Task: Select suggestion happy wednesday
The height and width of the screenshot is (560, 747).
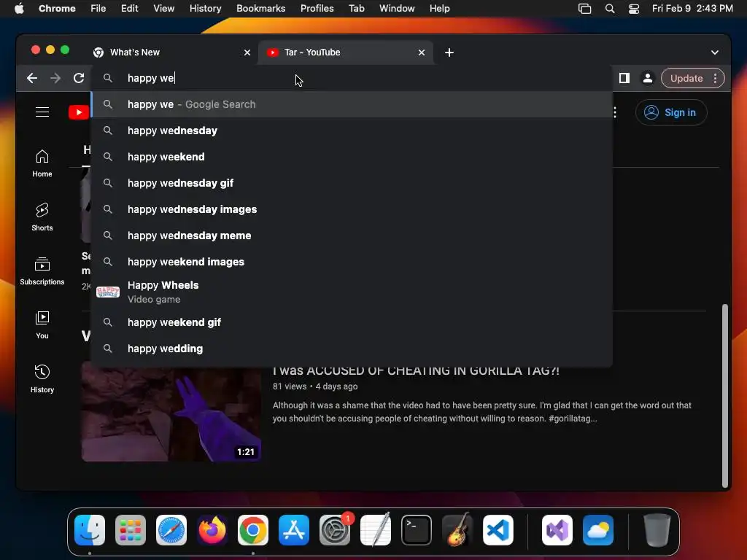Action: 352,131
